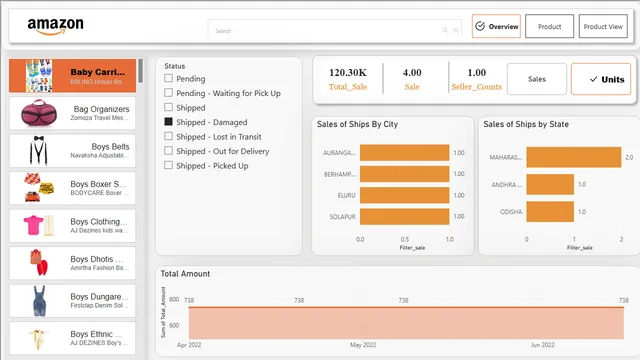The width and height of the screenshot is (640, 360).
Task: Click the Amazon logo
Action: [56, 26]
